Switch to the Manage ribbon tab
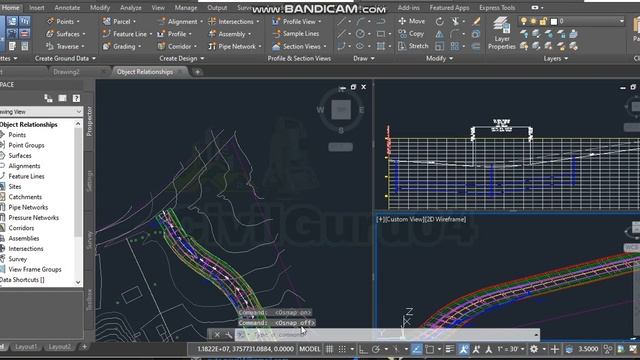The height and width of the screenshot is (360, 640). click(186, 8)
